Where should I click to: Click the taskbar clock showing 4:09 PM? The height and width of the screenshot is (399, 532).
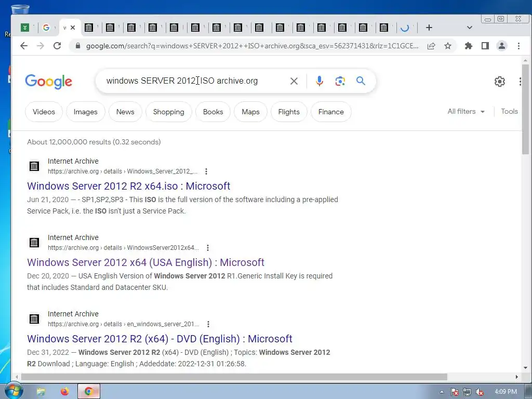(x=506, y=392)
